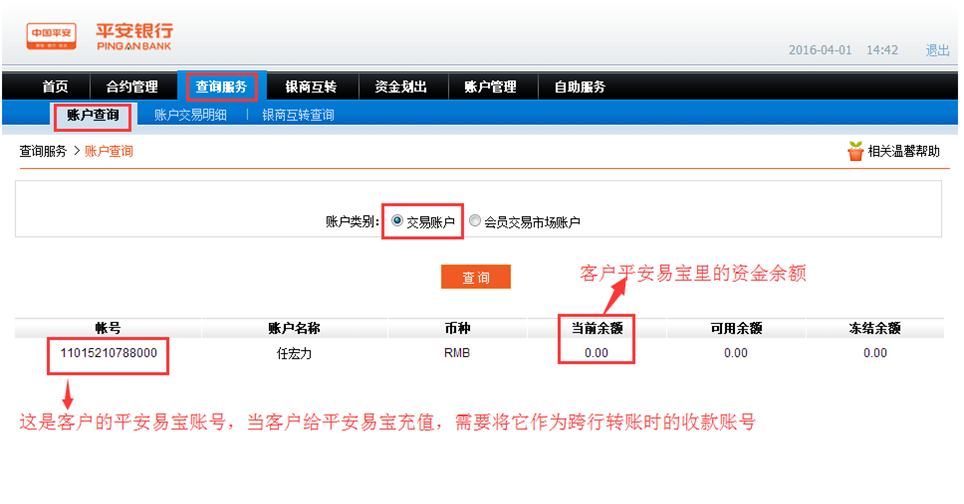Click the 相关温馨帮助 link text
The image size is (964, 504).
[903, 151]
